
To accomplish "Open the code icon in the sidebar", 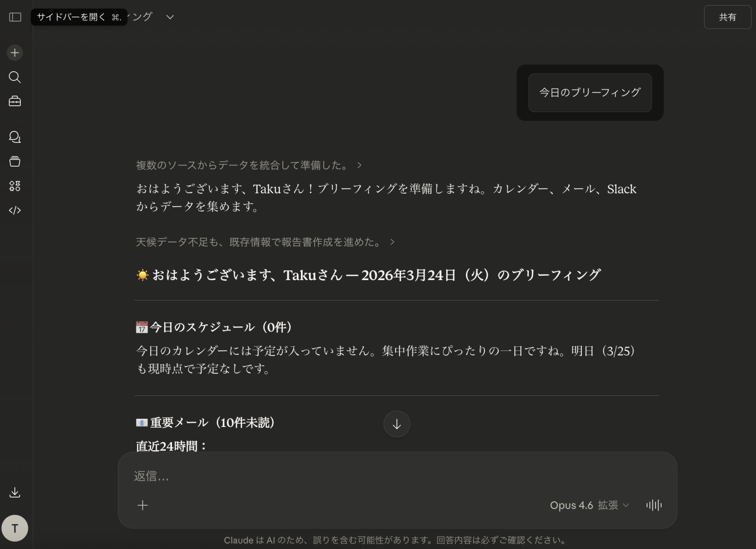I will tap(15, 210).
